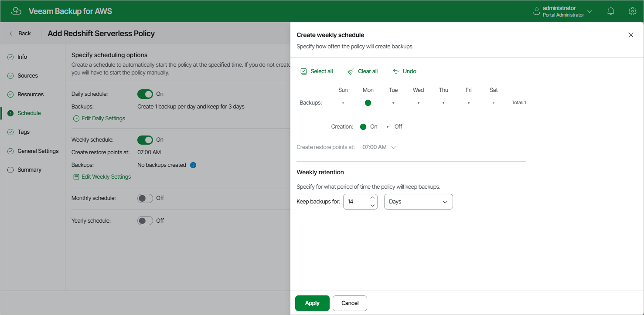Go to the Info step
This screenshot has height=315, width=644.
click(22, 57)
